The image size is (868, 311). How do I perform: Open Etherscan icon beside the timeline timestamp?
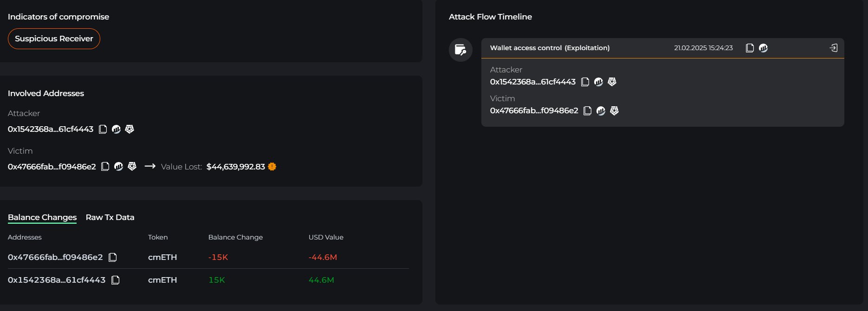pos(764,48)
